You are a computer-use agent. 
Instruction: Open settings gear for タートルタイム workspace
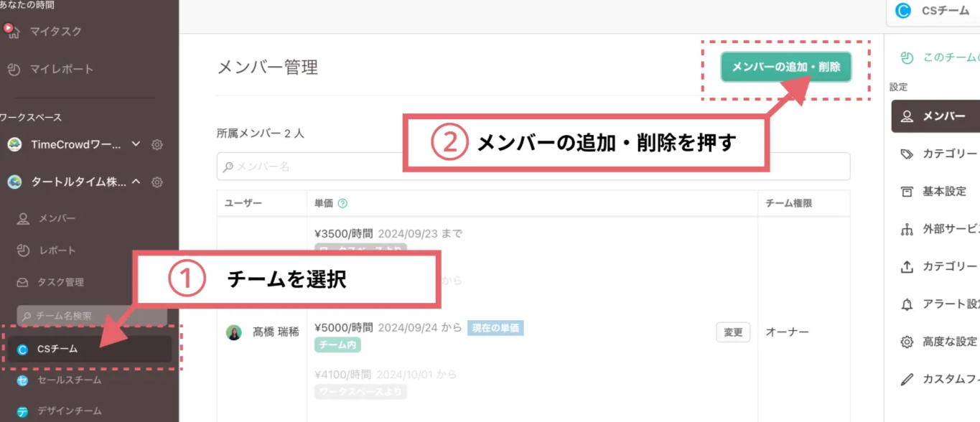pyautogui.click(x=157, y=182)
